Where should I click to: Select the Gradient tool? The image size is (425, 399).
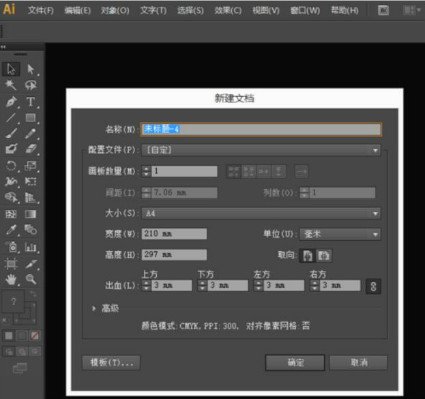click(x=30, y=214)
